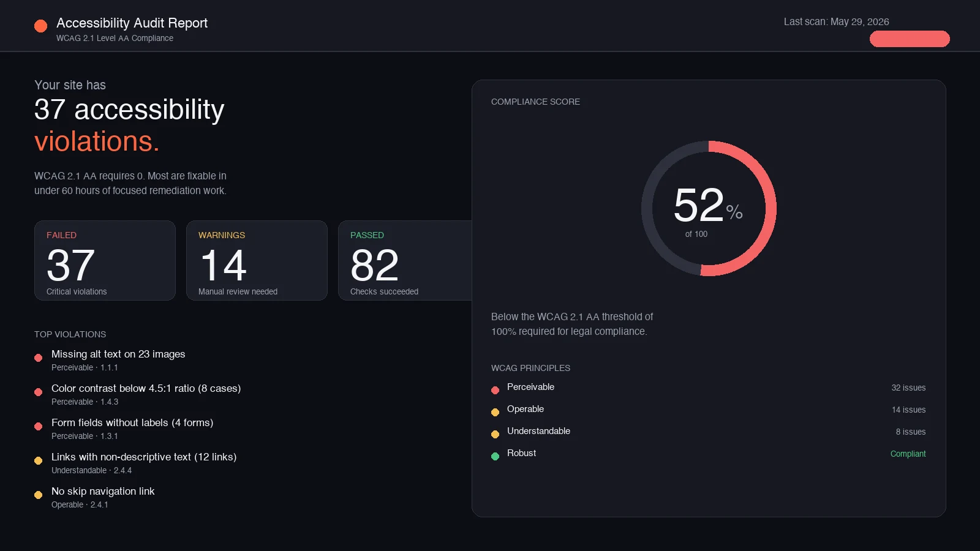Image resolution: width=980 pixels, height=551 pixels.
Task: Click the Last scan: May 29, 2026 text
Action: coord(836,21)
